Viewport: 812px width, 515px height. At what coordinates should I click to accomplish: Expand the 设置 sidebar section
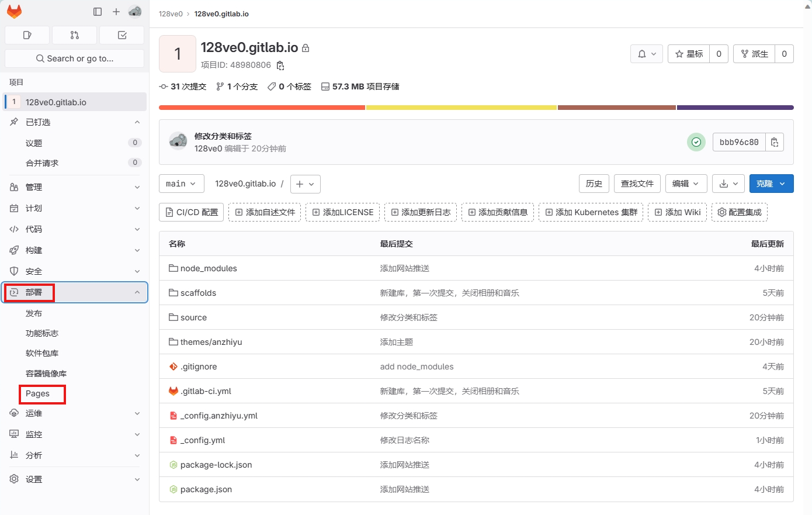[75, 479]
